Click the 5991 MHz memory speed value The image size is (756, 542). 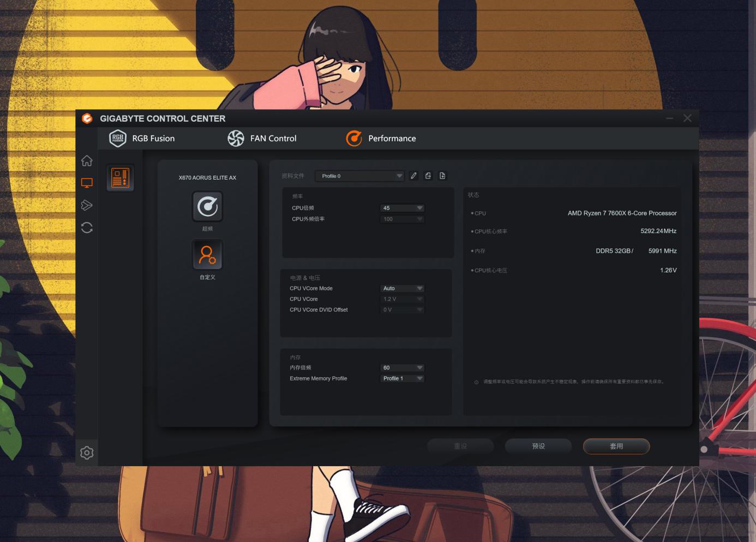663,251
